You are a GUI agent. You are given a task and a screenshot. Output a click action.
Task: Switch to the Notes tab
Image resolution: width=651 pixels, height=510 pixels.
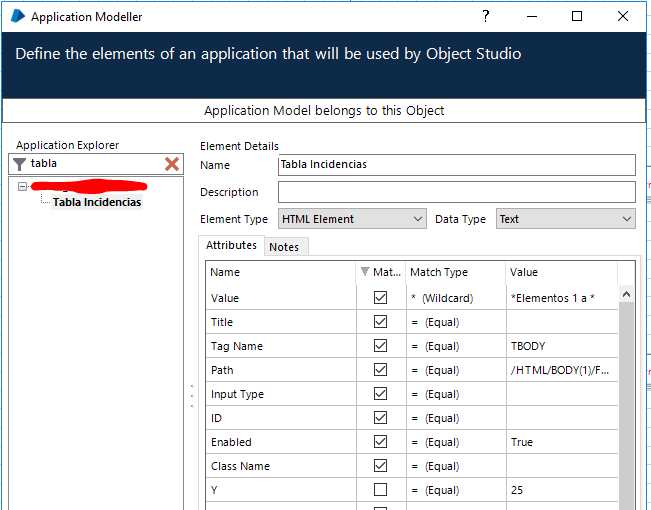[x=284, y=247]
